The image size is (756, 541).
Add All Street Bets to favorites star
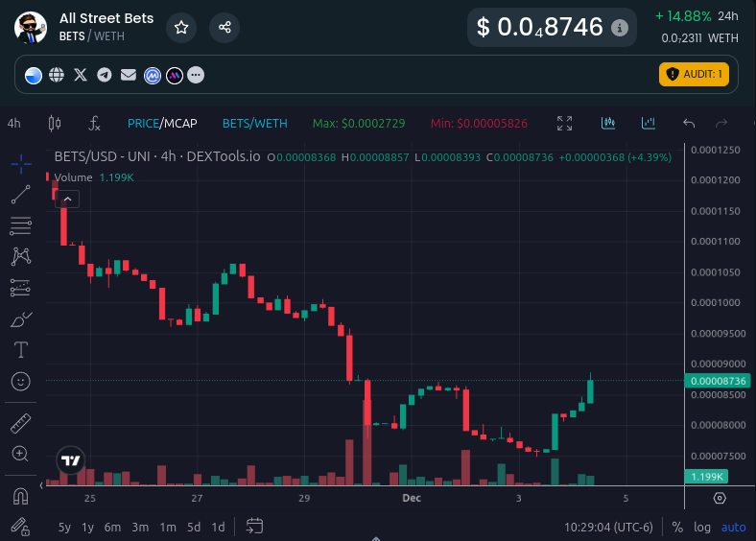(x=181, y=28)
